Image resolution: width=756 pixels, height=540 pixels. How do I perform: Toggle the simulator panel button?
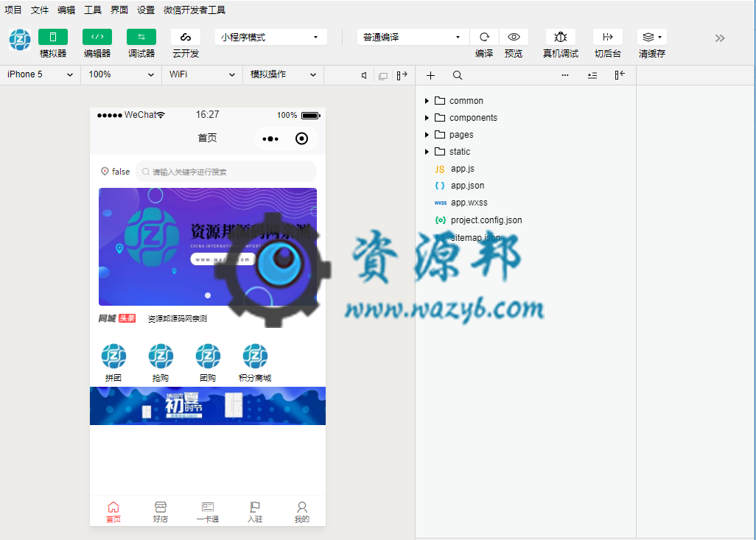[53, 37]
